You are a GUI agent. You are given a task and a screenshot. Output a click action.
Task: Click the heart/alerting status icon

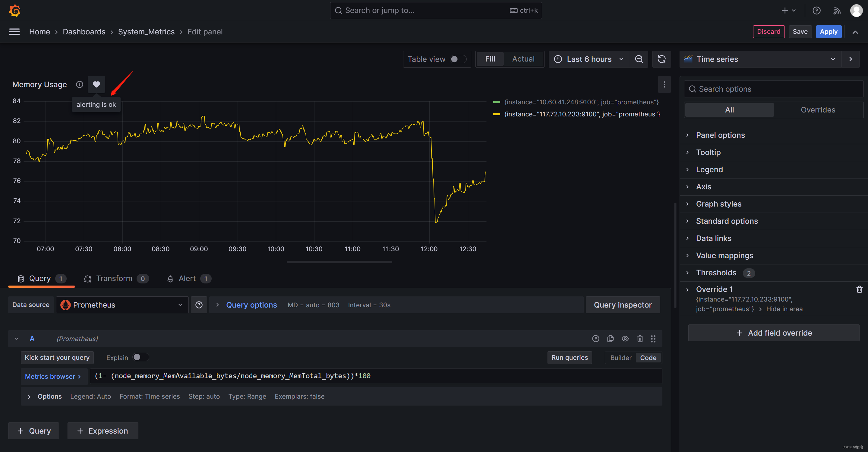[96, 84]
